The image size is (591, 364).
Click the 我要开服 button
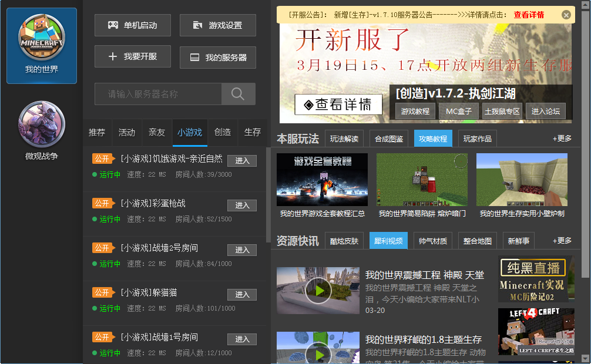click(133, 56)
